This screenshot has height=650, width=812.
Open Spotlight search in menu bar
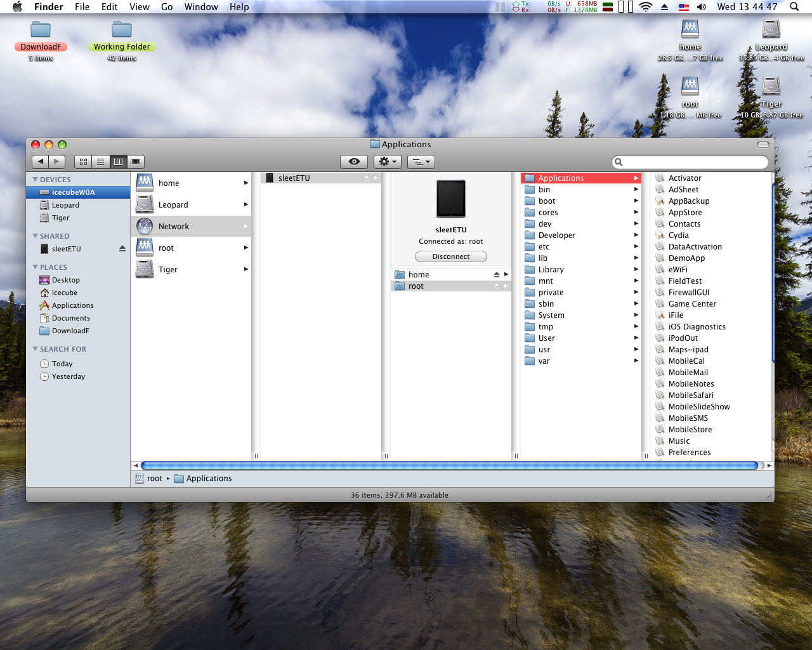[794, 7]
